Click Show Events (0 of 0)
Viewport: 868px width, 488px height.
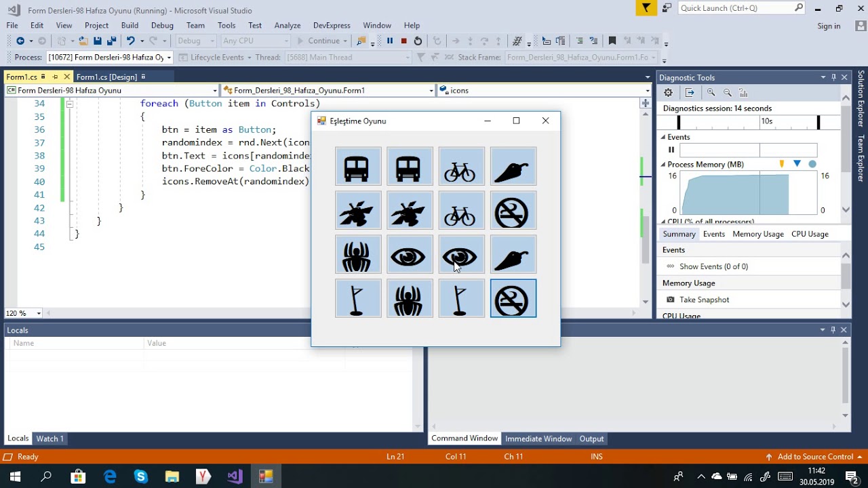pos(707,266)
